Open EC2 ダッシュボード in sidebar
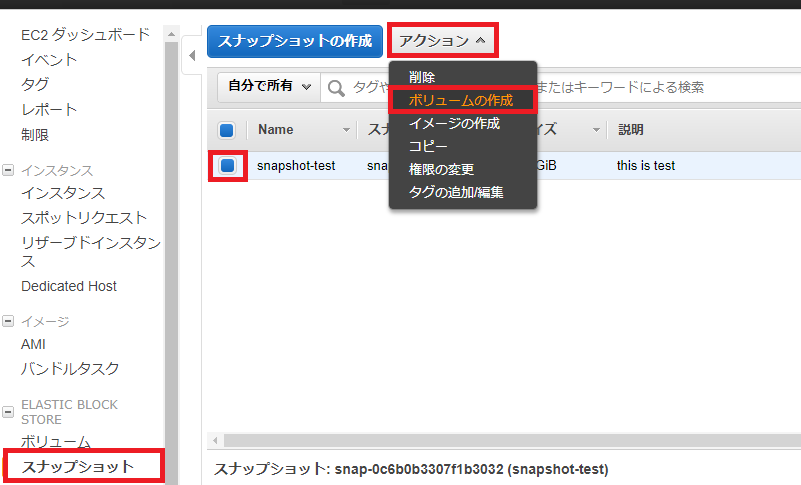 (x=85, y=35)
